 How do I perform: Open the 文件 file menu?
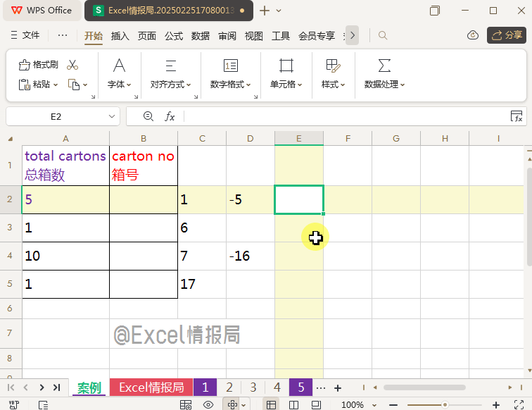tap(25, 35)
